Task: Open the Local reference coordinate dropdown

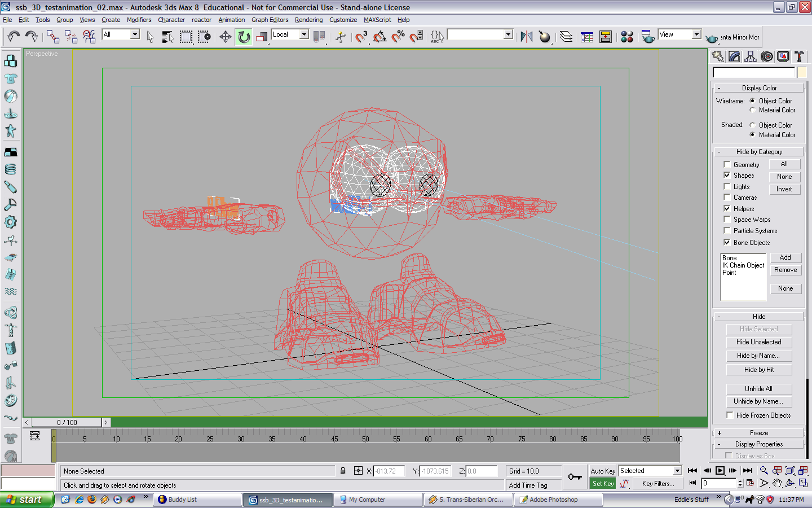Action: pos(304,34)
